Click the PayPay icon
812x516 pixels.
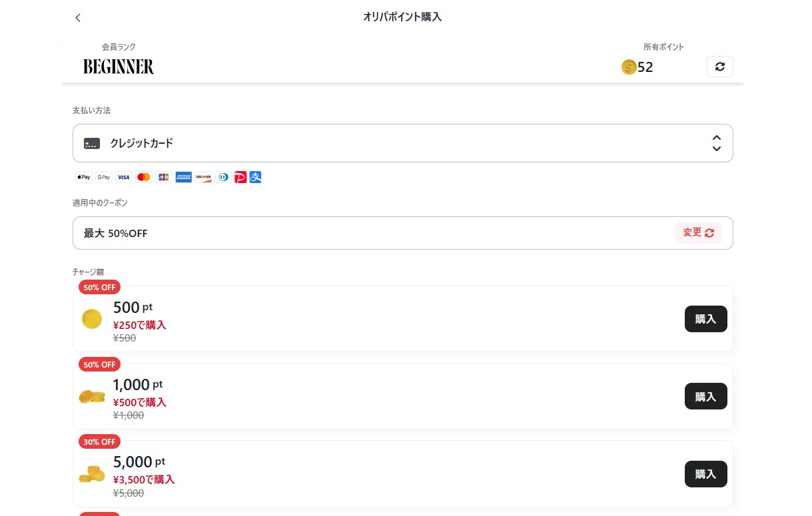tap(240, 177)
